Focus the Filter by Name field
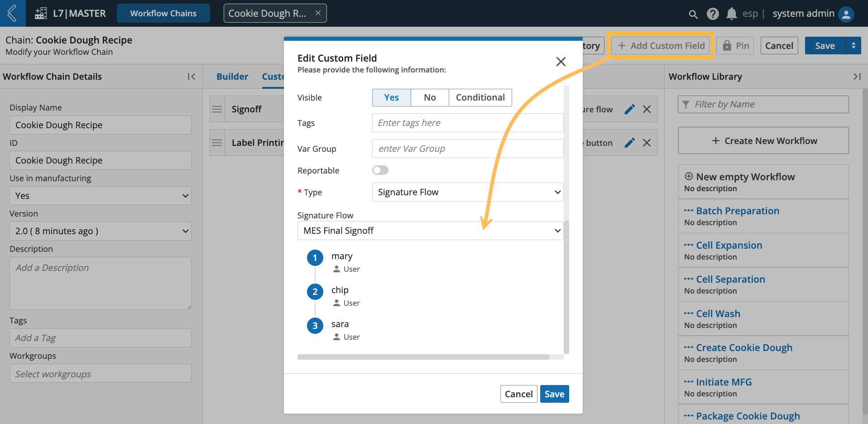Screen dimensions: 868x424 coord(763,104)
